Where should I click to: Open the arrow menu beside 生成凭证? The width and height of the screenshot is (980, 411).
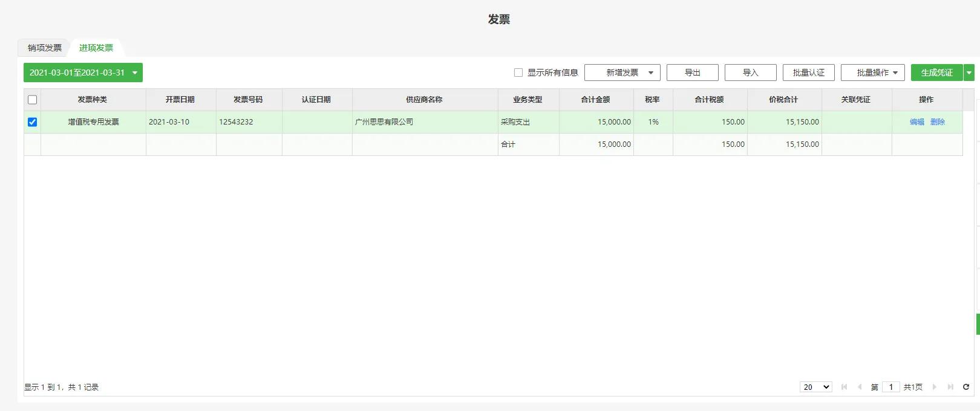tap(969, 73)
